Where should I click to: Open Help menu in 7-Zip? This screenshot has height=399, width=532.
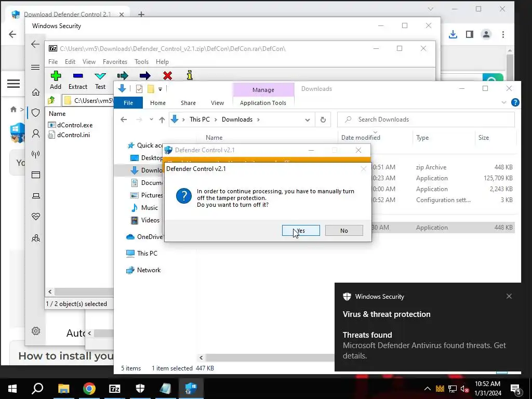[x=162, y=62]
